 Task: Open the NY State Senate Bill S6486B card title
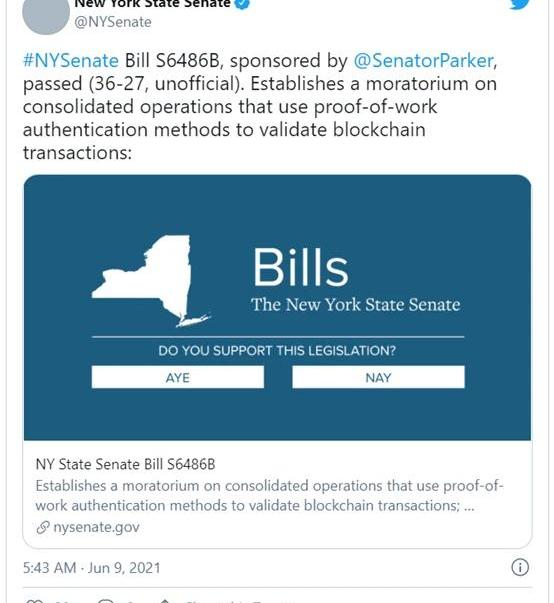coord(125,464)
